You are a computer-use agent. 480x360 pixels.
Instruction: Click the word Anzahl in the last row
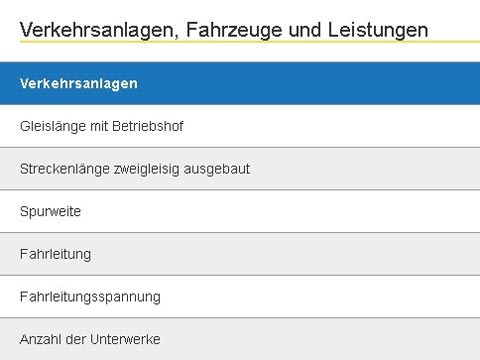(x=41, y=339)
